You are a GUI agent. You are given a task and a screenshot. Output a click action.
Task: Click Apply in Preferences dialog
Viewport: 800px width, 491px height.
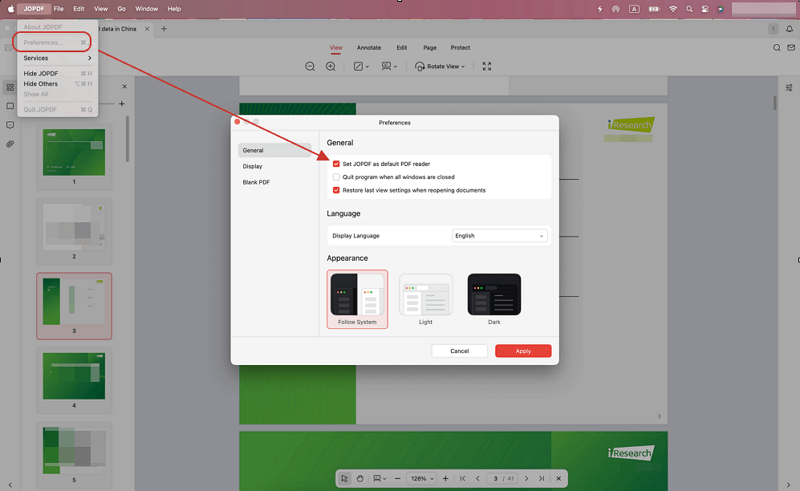[523, 351]
